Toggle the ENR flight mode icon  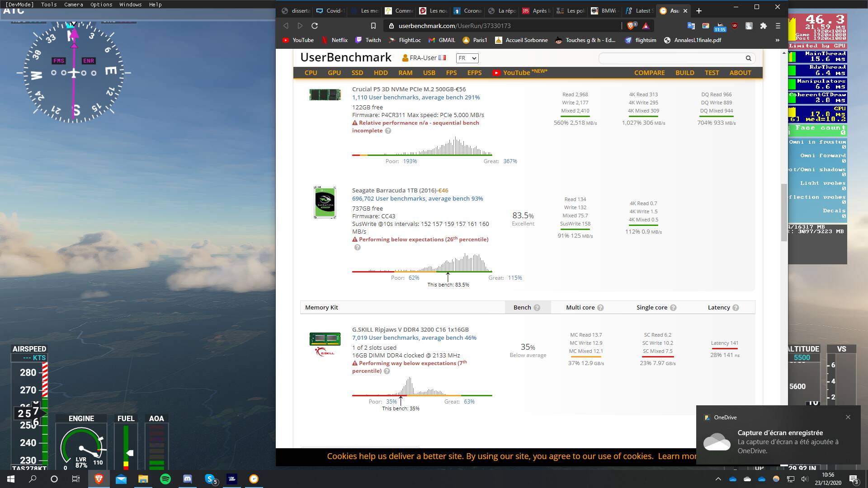[x=88, y=60]
